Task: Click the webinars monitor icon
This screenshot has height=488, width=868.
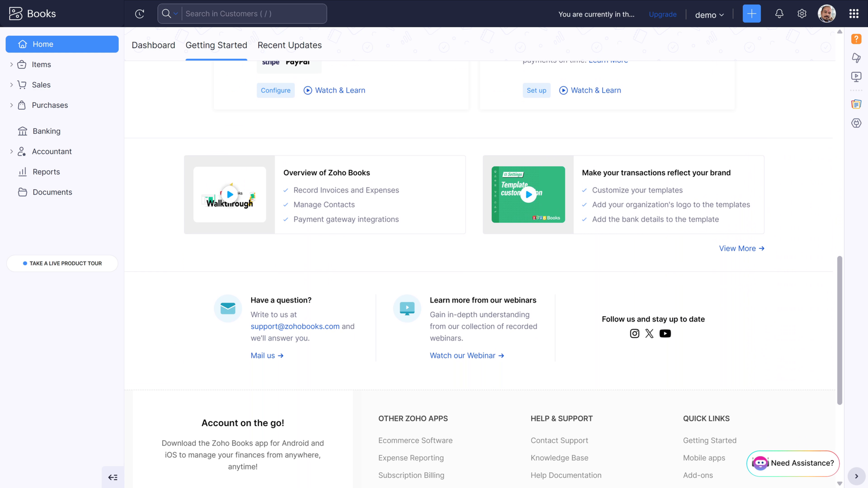Action: 407,309
